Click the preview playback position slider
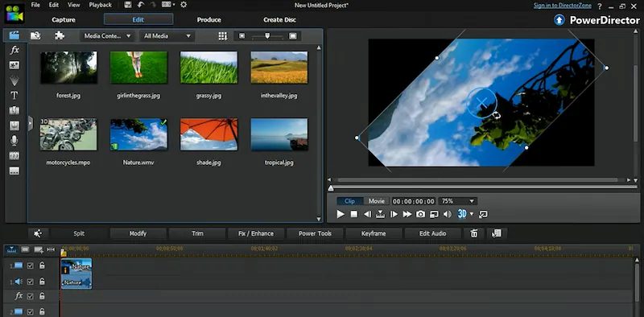Image resolution: width=644 pixels, height=317 pixels. pos(331,188)
